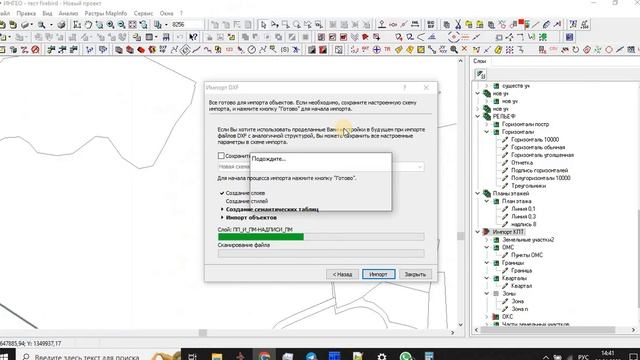
Task: Collapse the 'Планы этажей' group
Action: pos(478,193)
